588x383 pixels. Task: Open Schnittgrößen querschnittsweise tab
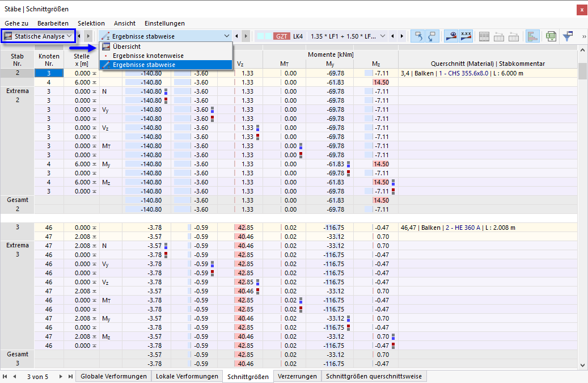click(x=374, y=376)
